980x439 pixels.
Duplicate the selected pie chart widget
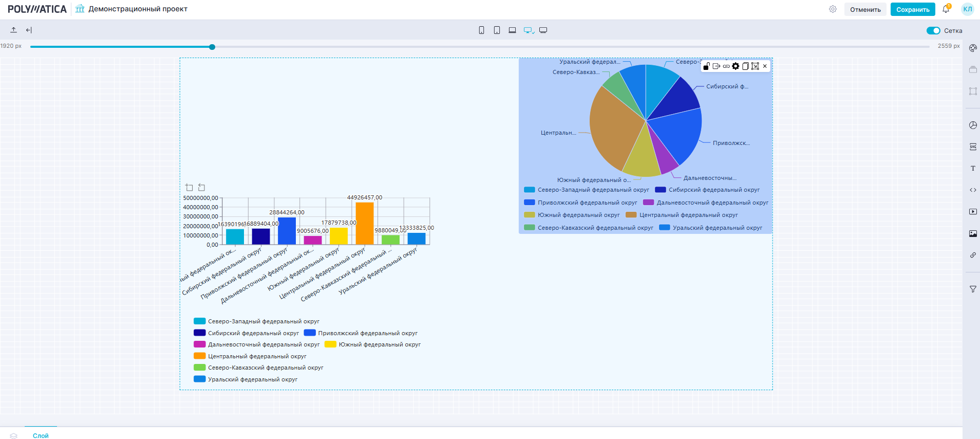coord(745,66)
